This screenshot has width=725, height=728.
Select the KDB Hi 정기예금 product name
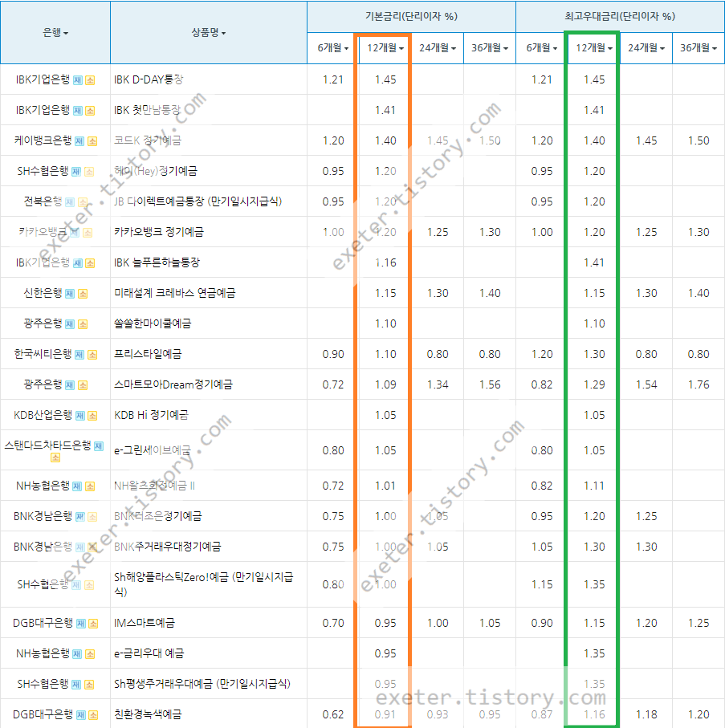point(152,415)
